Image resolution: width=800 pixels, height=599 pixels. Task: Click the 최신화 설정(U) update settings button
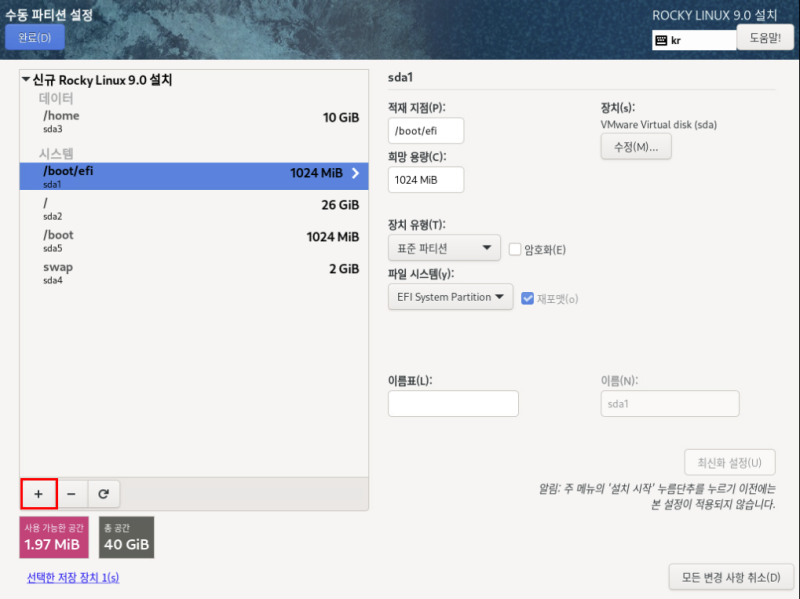coord(730,462)
